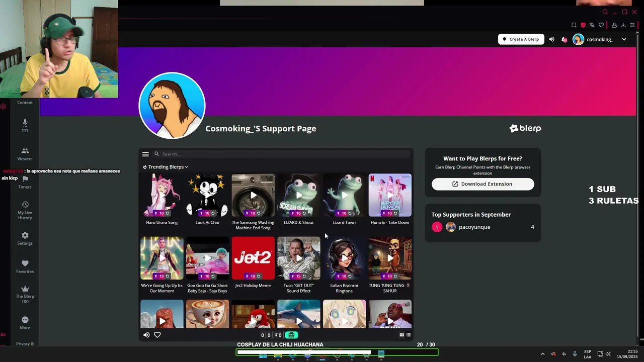Click Cosmoking_ support page profile picture
644x362 pixels.
[x=172, y=106]
